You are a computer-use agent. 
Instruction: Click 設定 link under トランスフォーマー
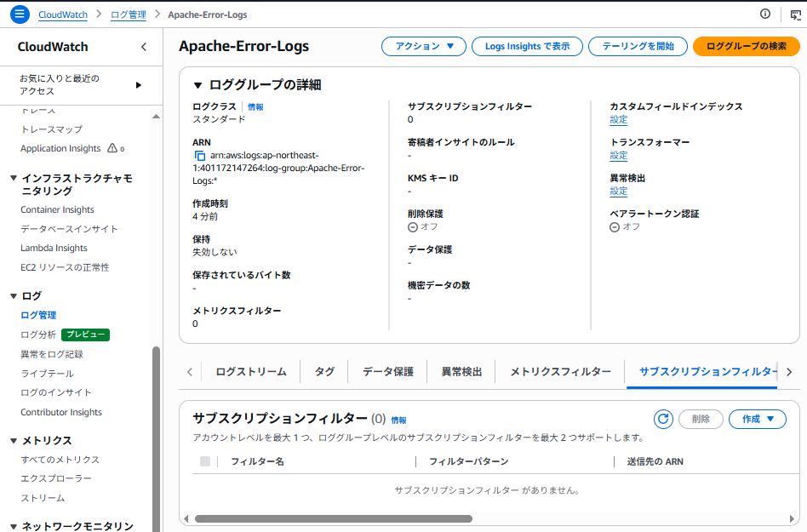click(x=618, y=156)
